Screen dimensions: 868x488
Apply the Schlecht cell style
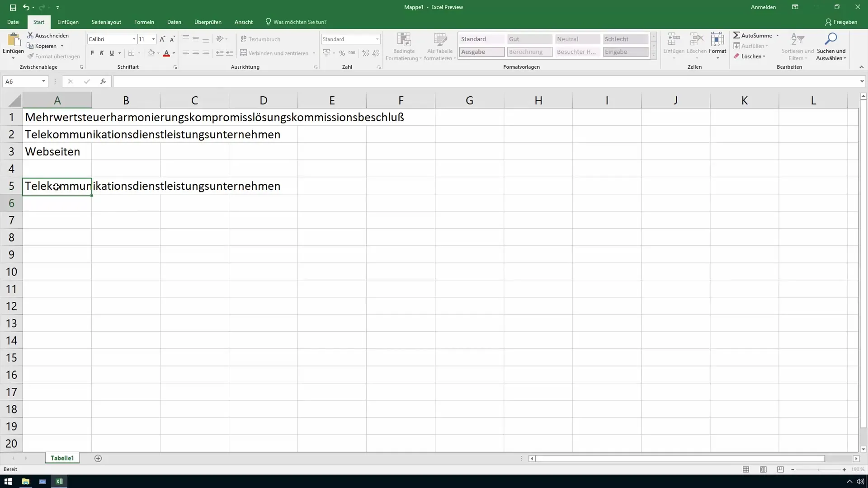(x=625, y=39)
